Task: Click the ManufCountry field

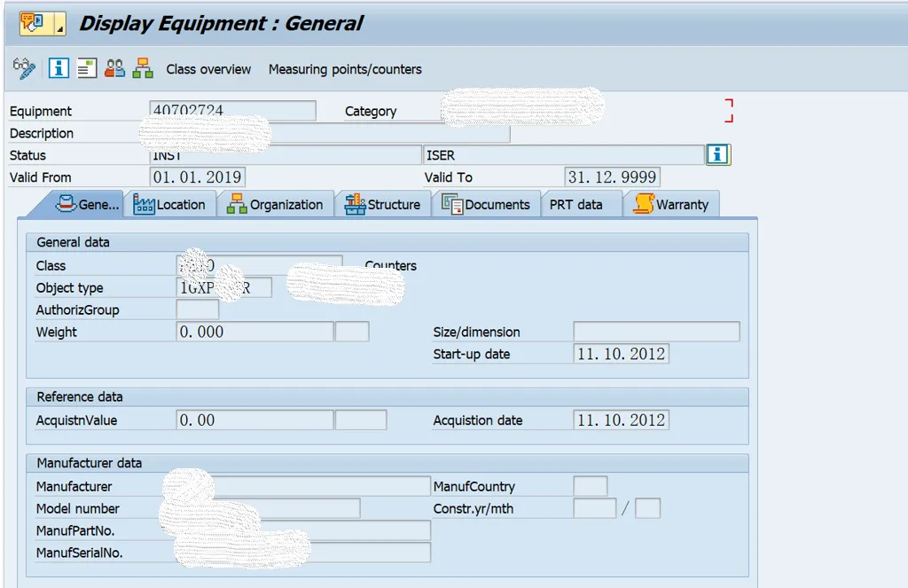Action: click(x=590, y=485)
